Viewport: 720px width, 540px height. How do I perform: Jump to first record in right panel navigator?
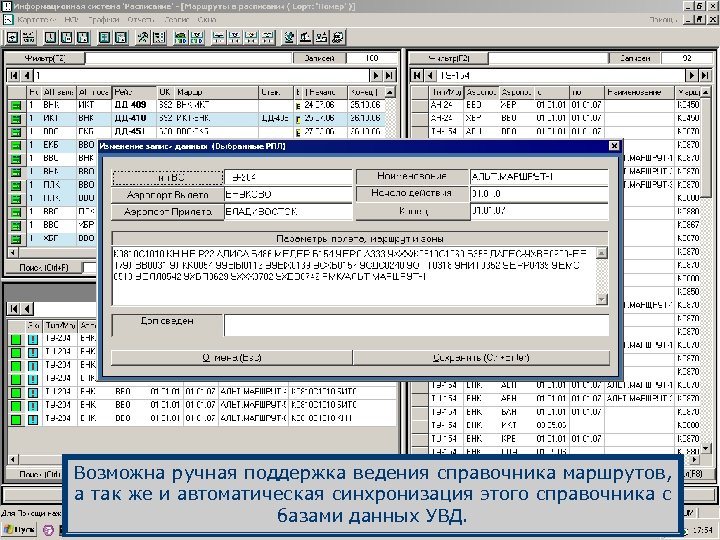pyautogui.click(x=417, y=75)
